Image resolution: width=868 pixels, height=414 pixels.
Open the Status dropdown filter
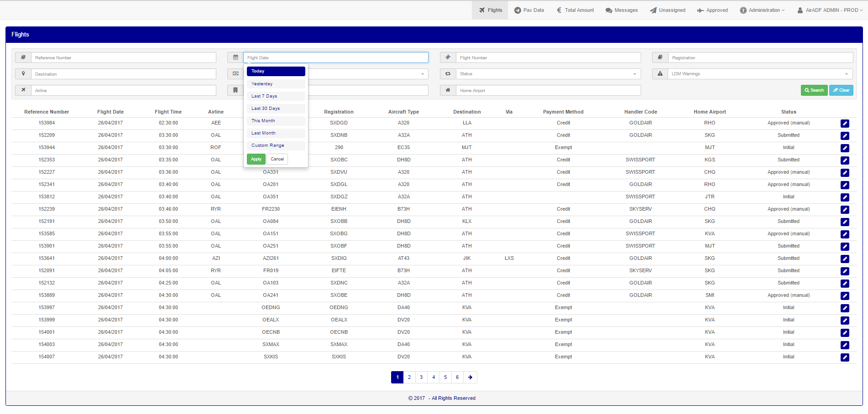pos(548,74)
